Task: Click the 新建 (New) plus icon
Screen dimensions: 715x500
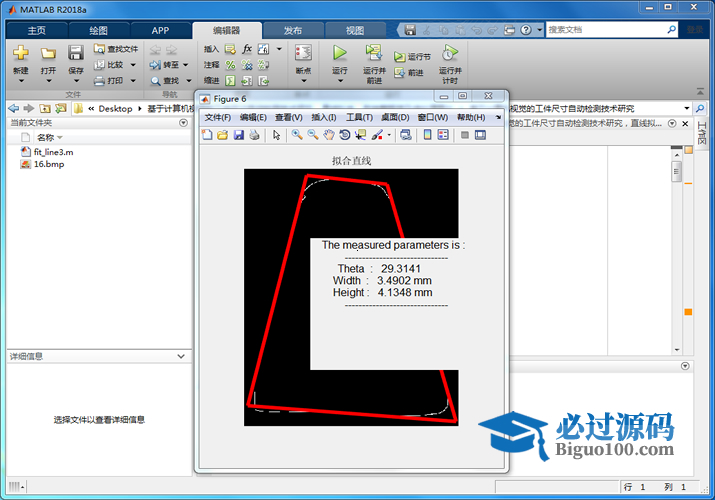Action: point(21,53)
